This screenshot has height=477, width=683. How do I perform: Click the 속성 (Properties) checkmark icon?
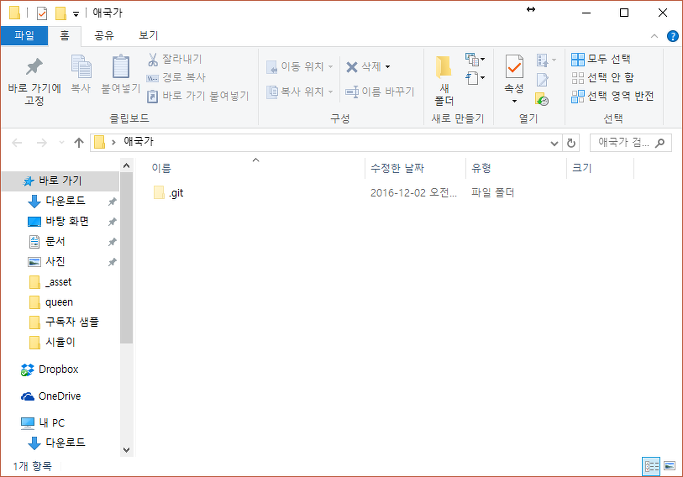pyautogui.click(x=514, y=67)
